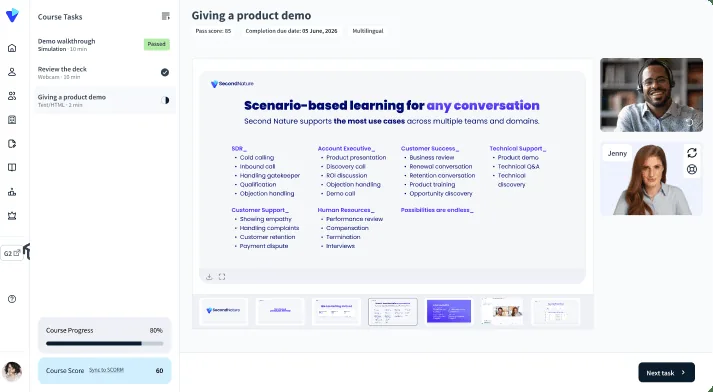This screenshot has width=713, height=392.
Task: Collapse the Course Tasks panel icon
Action: 166,16
